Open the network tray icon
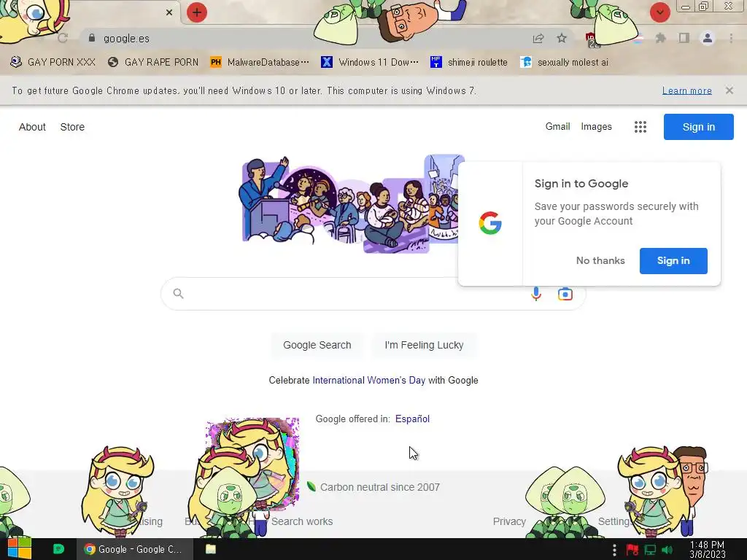 point(650,550)
